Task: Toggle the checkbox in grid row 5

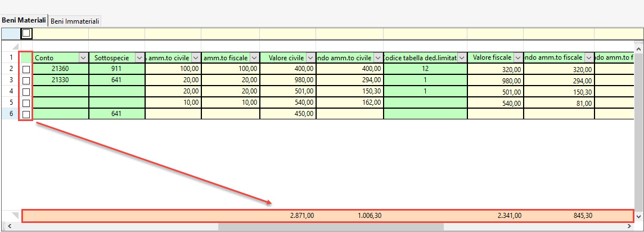Action: pyautogui.click(x=26, y=103)
